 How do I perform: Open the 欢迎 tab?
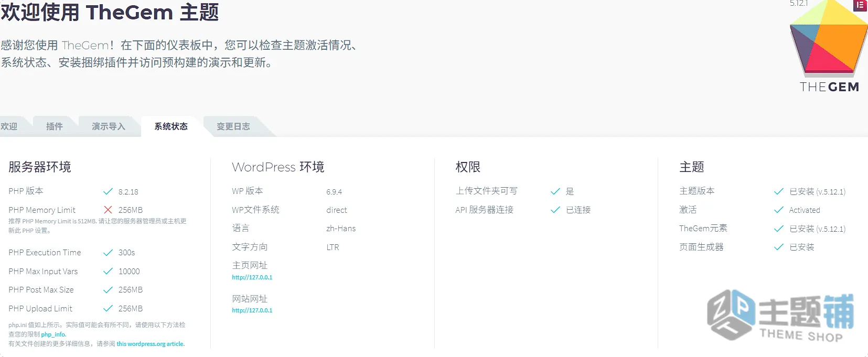click(x=9, y=126)
